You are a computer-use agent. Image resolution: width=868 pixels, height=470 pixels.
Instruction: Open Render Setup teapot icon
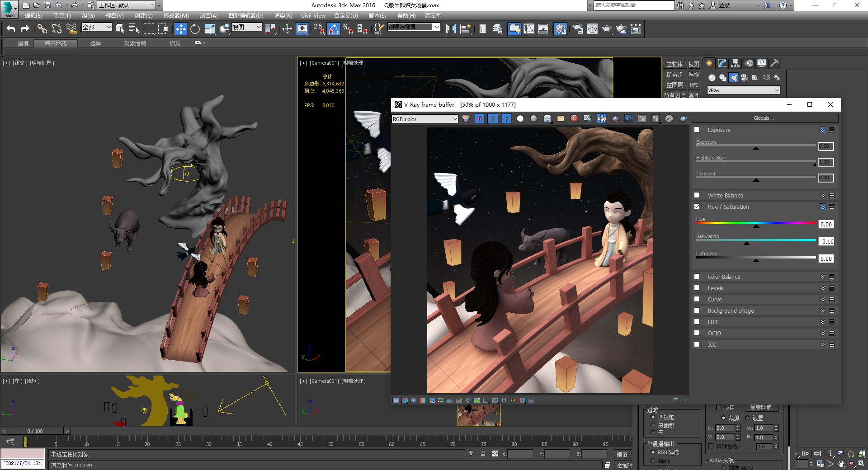click(x=578, y=29)
